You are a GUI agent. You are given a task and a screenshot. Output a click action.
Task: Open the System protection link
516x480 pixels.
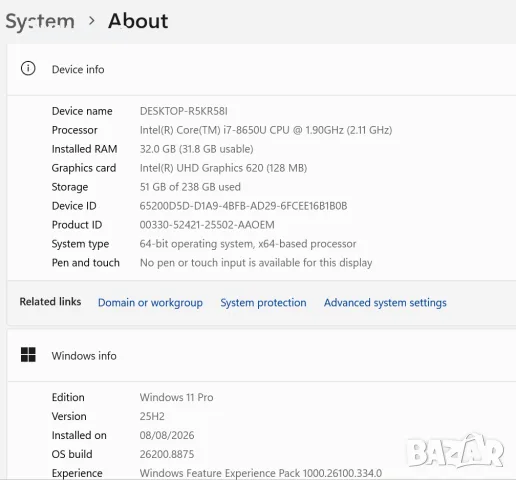[263, 303]
